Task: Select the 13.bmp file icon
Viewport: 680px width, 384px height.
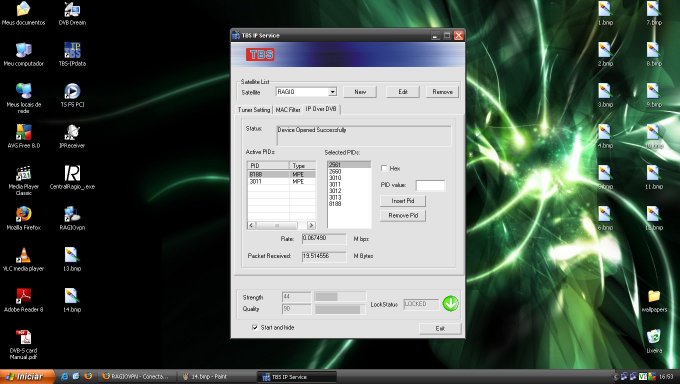Action: 72,259
